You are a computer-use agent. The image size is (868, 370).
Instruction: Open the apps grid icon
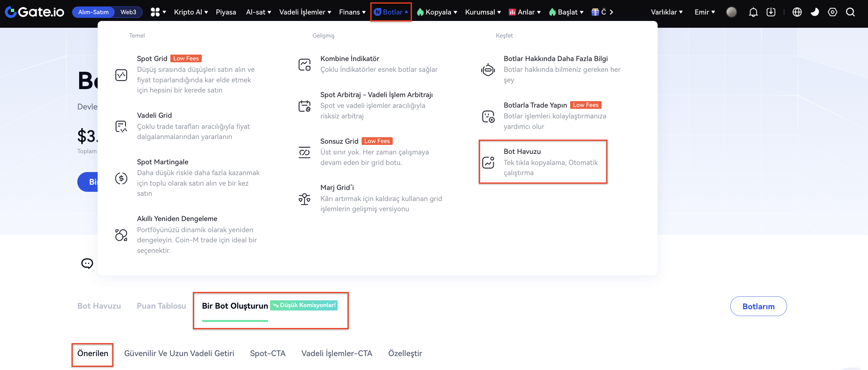coord(155,12)
